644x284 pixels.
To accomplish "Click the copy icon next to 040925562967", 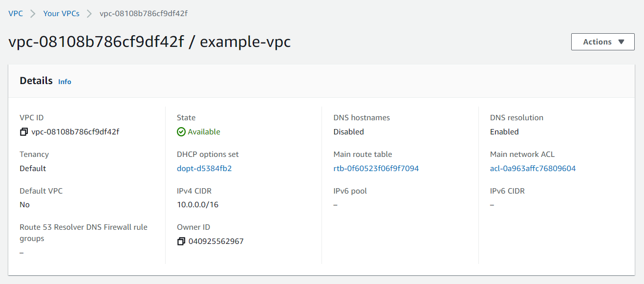I will pyautogui.click(x=181, y=241).
